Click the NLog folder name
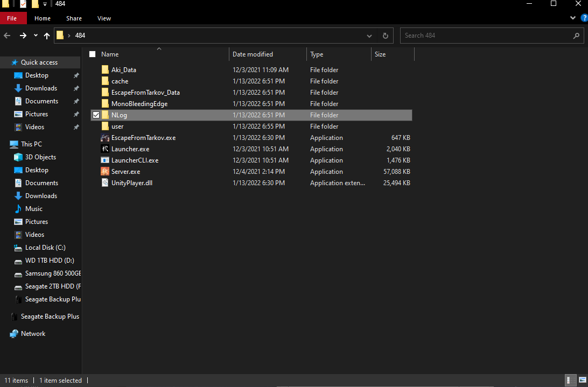 pos(119,115)
